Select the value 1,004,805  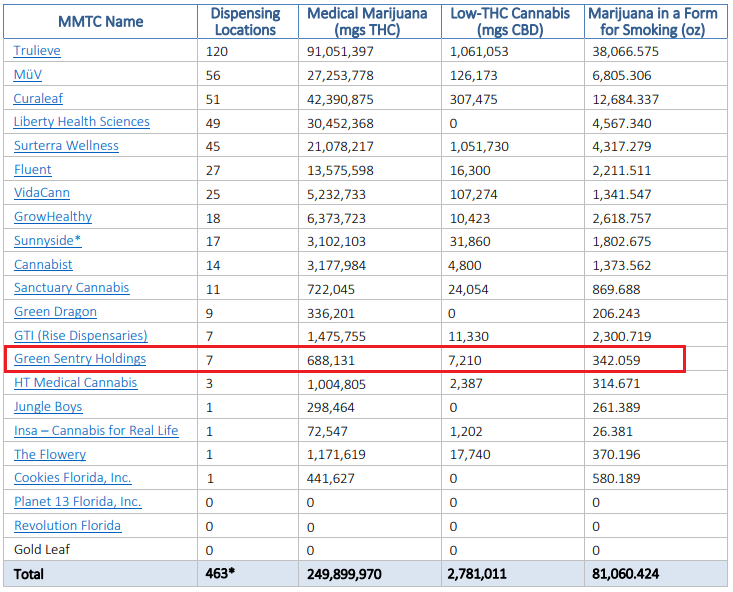click(336, 384)
